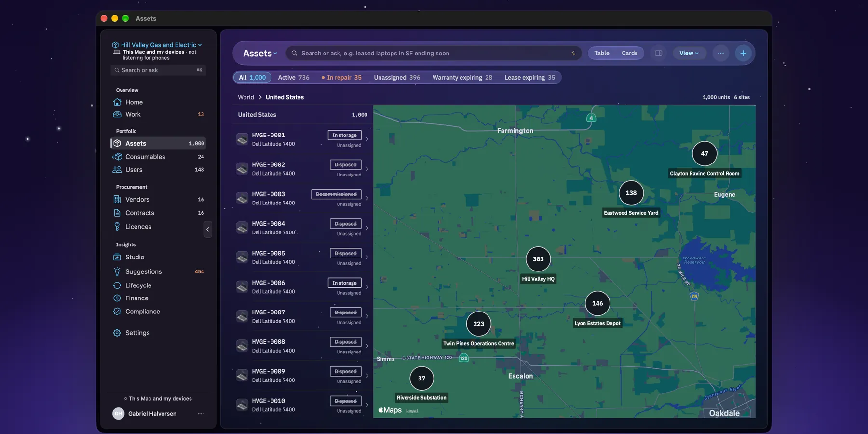This screenshot has width=868, height=434.
Task: Open the Compliance section
Action: [158, 312]
